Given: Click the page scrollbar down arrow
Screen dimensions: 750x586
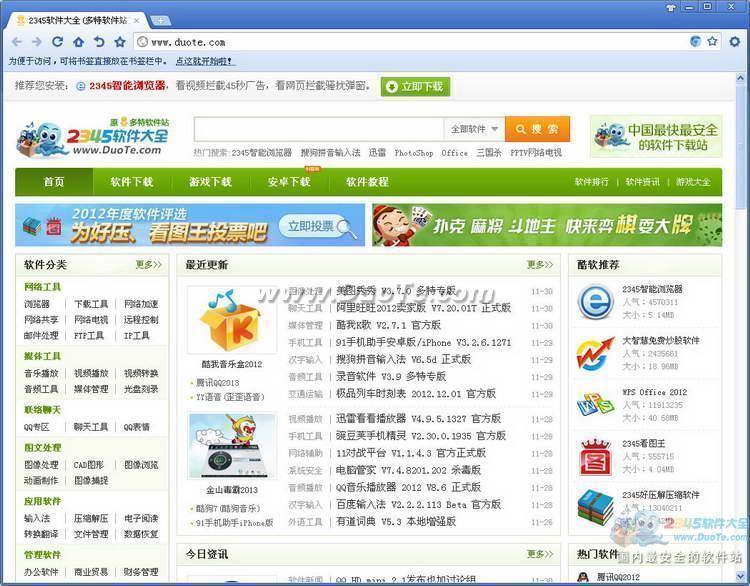Looking at the screenshot, I should tap(740, 575).
